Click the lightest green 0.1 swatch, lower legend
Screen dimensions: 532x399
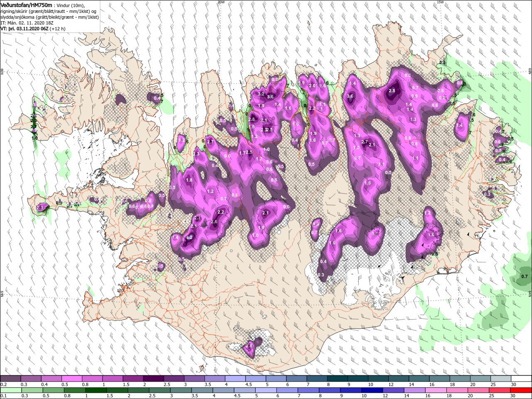point(11,390)
